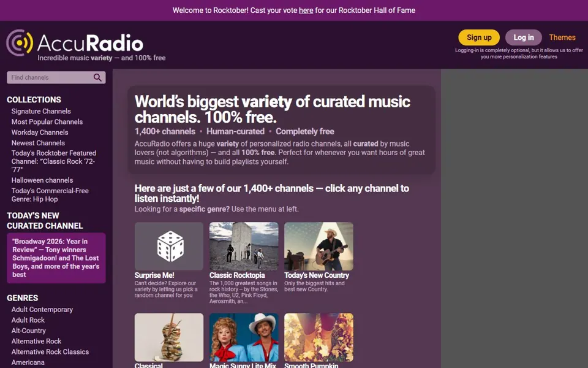Play Classic Rocktopia channel thumbnail
The height and width of the screenshot is (368, 588).
pyautogui.click(x=244, y=247)
